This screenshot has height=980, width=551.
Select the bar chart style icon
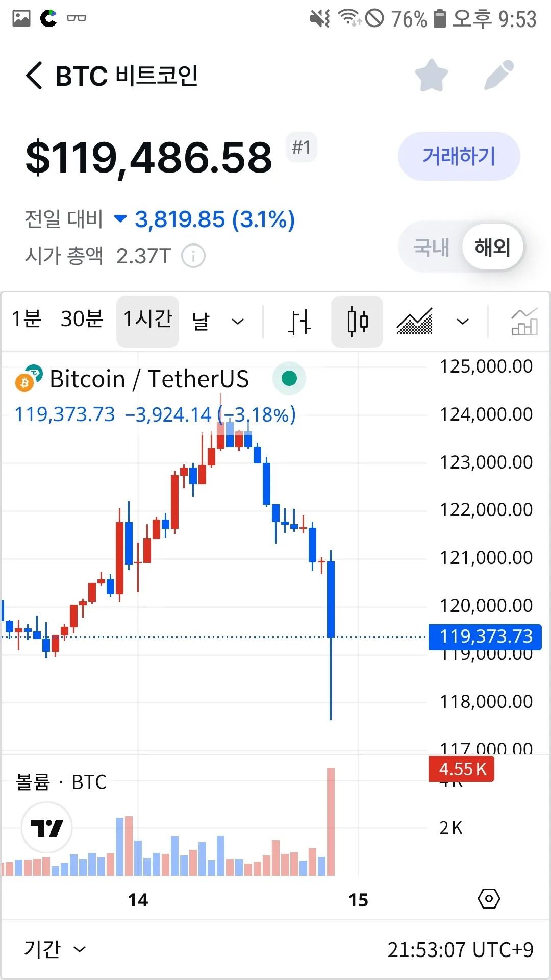point(299,322)
